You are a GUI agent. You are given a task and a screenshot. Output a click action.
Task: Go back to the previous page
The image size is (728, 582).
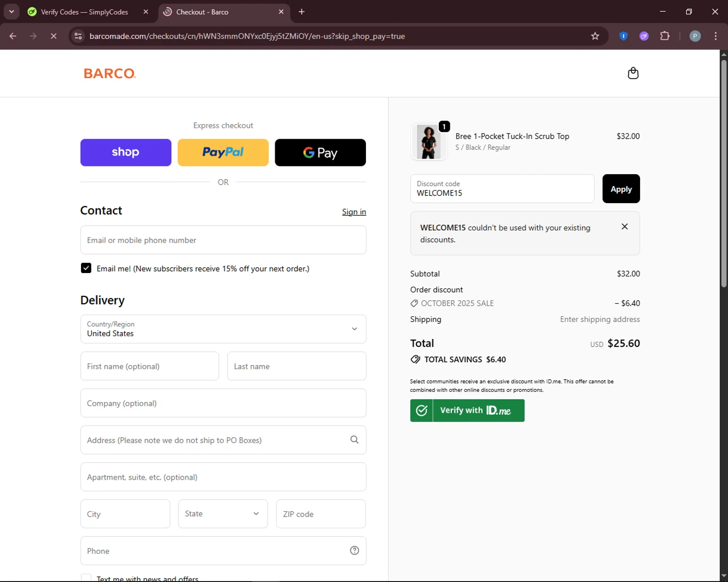[x=13, y=36]
